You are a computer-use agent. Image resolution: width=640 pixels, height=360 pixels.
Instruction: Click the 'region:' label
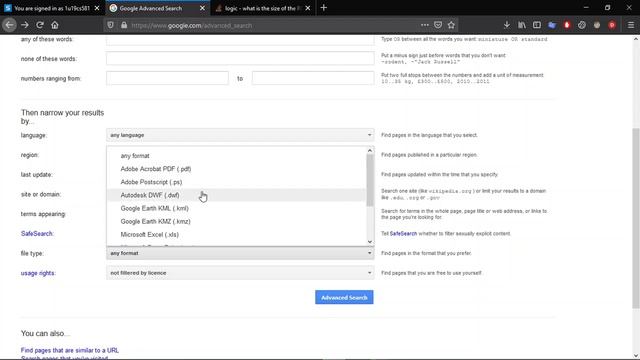[30, 155]
